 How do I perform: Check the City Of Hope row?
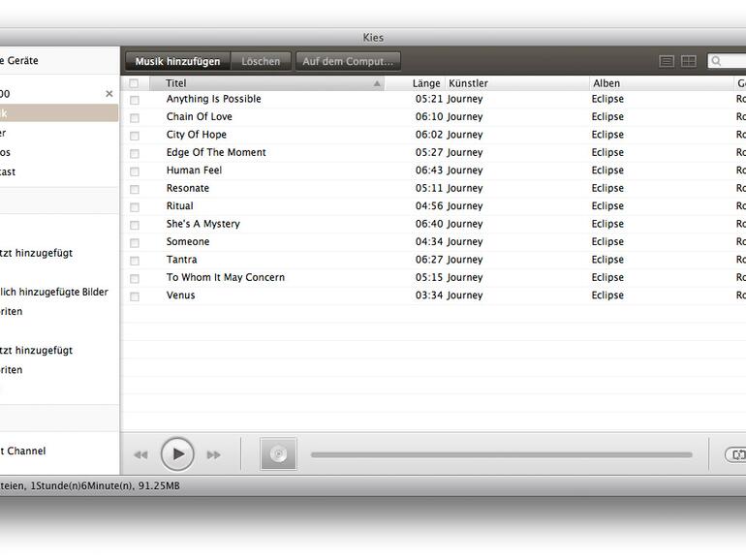point(135,136)
